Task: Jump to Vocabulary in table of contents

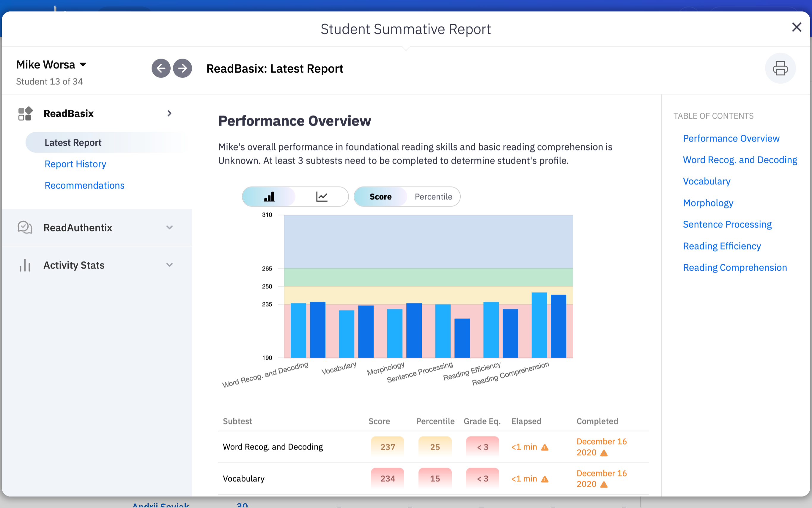Action: (706, 181)
